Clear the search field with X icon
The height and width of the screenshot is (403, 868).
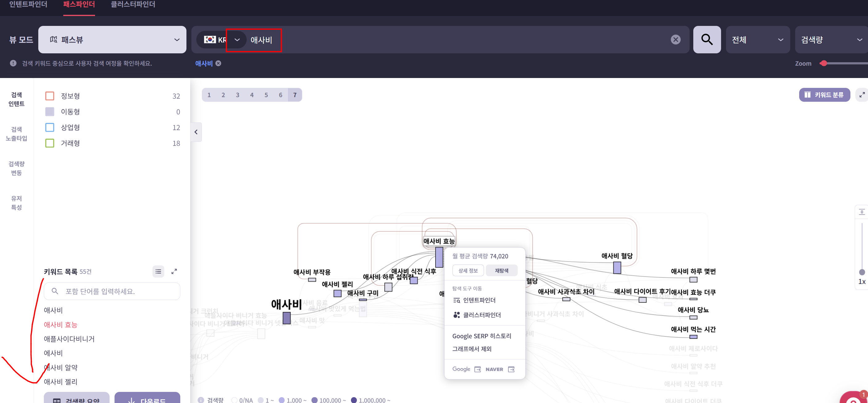(675, 40)
